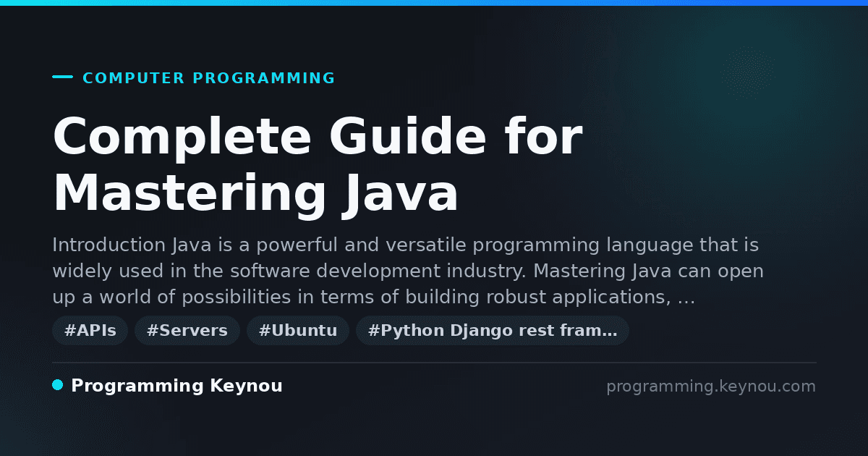This screenshot has height=456, width=868.
Task: Select the #APIs tag
Action: point(90,331)
